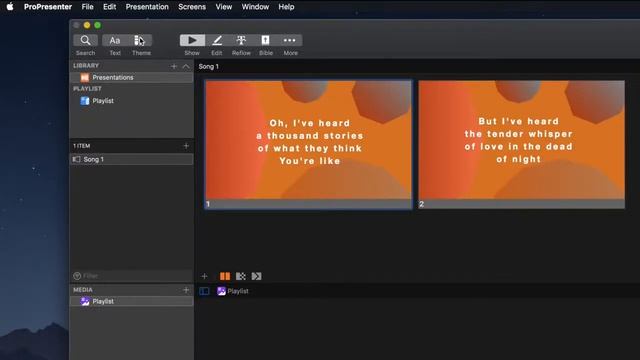Image resolution: width=640 pixels, height=360 pixels.
Task: Collapse the Library section chevron
Action: (x=186, y=66)
